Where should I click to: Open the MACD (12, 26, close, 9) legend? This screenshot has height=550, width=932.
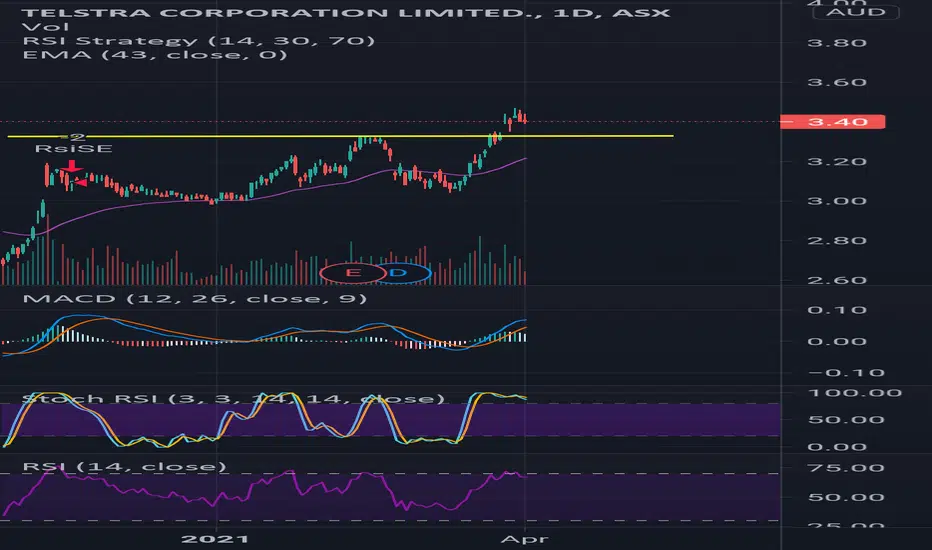(x=194, y=298)
